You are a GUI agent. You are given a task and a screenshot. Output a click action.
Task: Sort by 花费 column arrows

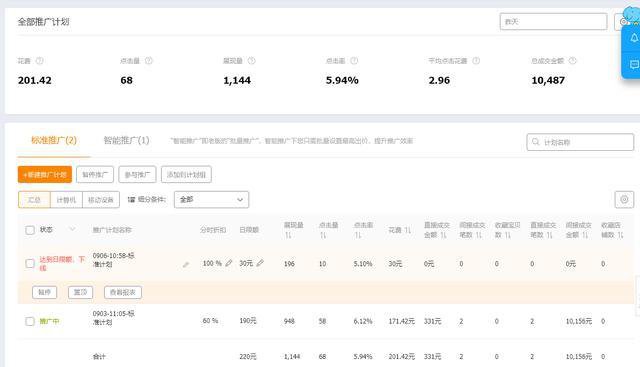(408, 230)
